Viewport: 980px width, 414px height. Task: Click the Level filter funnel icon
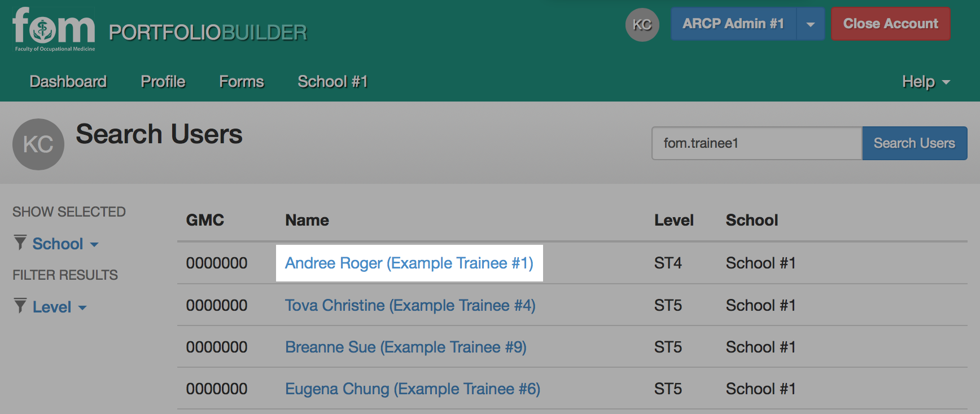tap(20, 306)
